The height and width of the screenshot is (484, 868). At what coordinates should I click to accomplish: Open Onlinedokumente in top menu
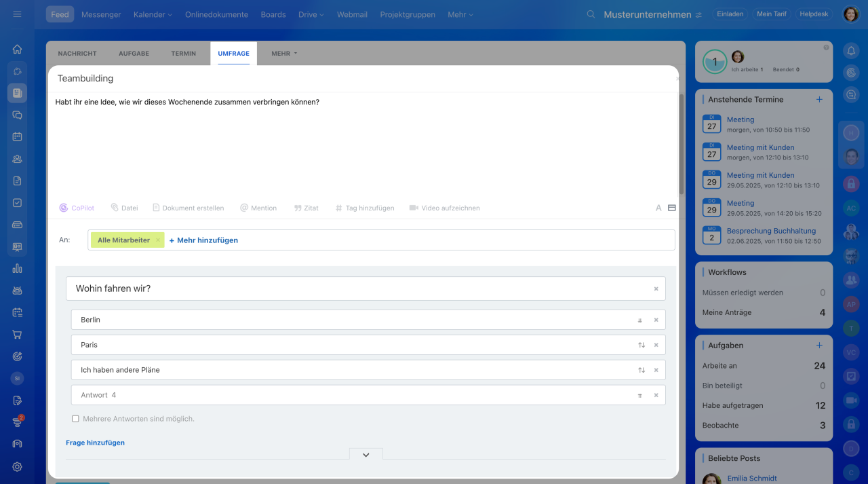click(216, 14)
